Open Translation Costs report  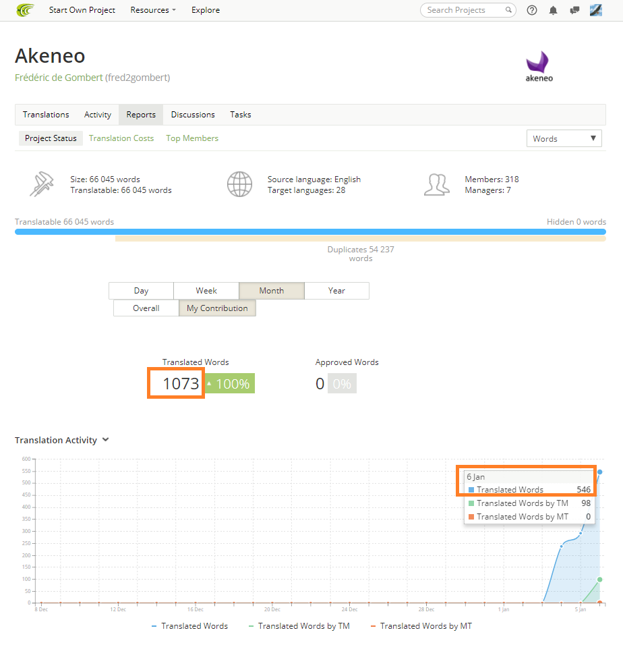tap(121, 138)
